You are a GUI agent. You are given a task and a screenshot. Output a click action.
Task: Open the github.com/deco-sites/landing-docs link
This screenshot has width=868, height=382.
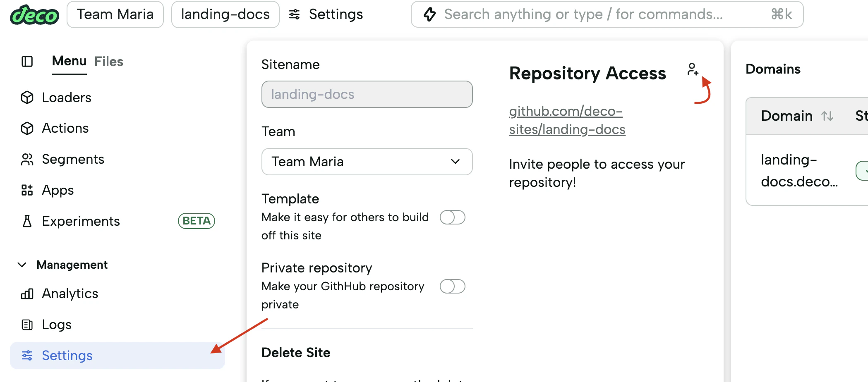(567, 120)
